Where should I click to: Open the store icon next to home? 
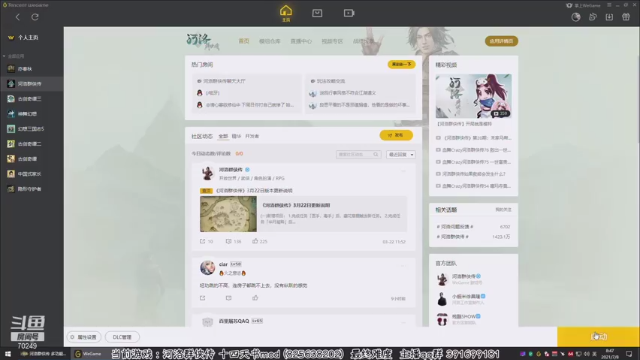(317, 13)
